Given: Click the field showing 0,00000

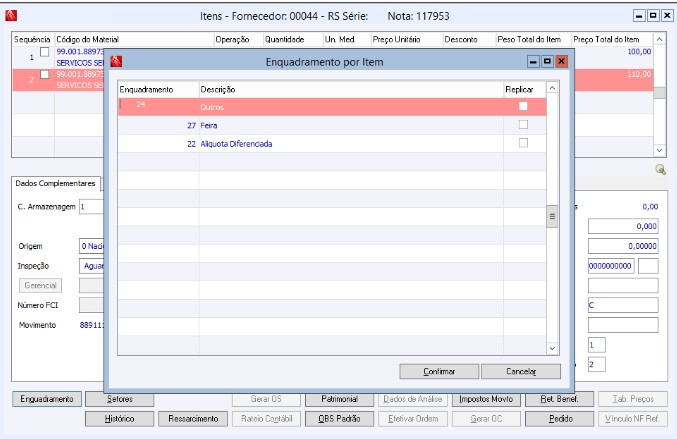Looking at the screenshot, I should 623,246.
